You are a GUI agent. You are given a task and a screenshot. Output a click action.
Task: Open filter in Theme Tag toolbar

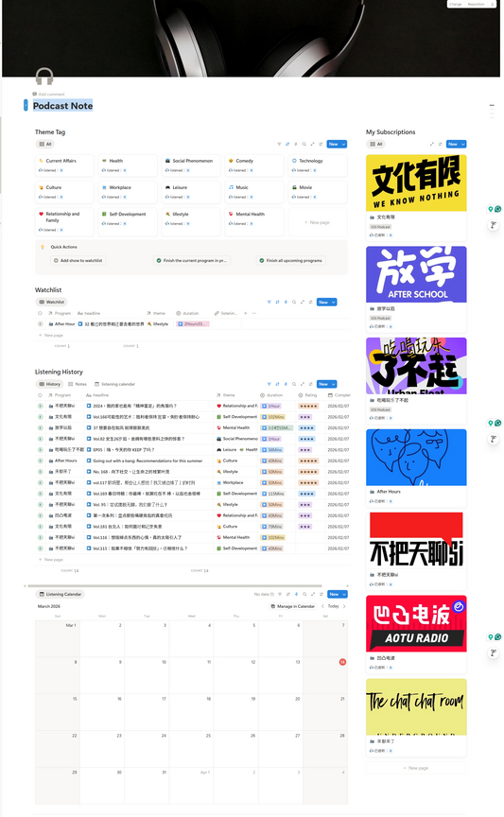tap(279, 145)
